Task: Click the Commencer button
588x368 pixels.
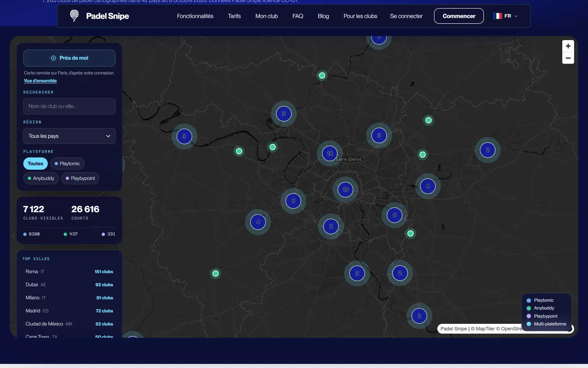Action: pyautogui.click(x=459, y=16)
